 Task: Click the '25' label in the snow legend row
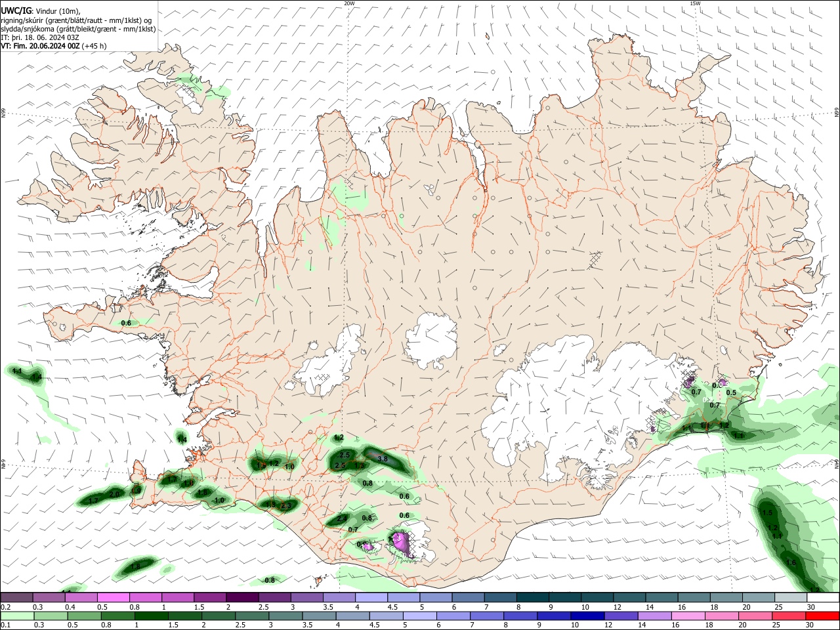pos(778,607)
